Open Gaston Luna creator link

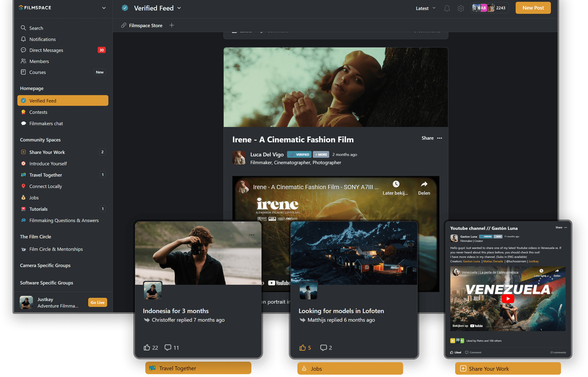coord(471,261)
